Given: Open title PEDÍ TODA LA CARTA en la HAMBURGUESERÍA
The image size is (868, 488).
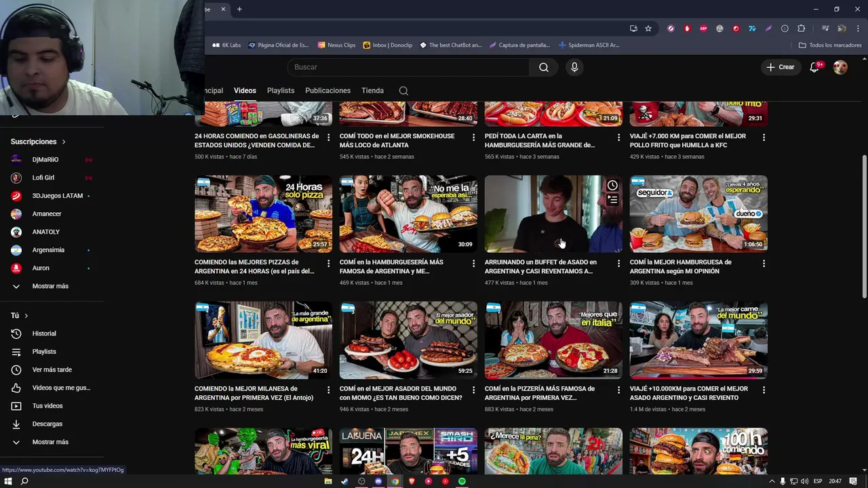Looking at the screenshot, I should [540, 140].
